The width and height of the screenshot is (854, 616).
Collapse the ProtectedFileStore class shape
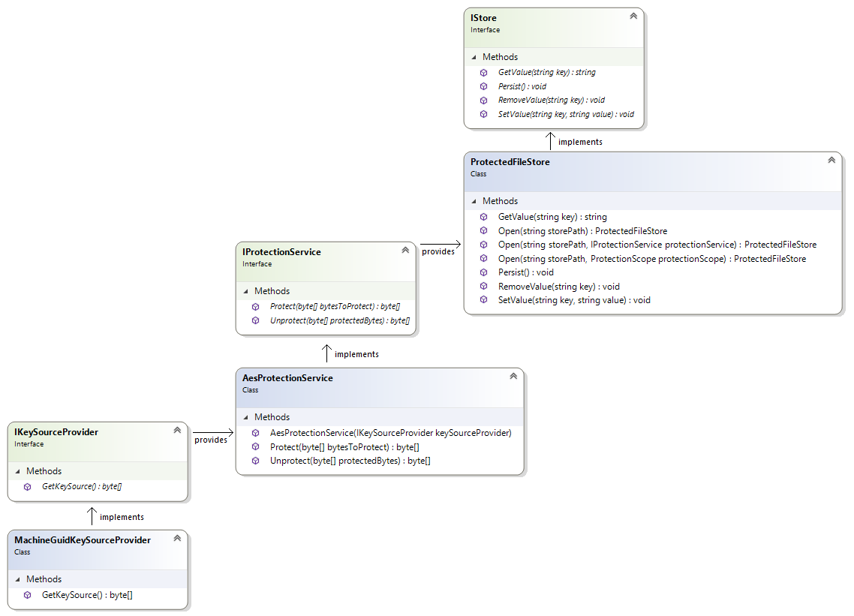pos(831,160)
